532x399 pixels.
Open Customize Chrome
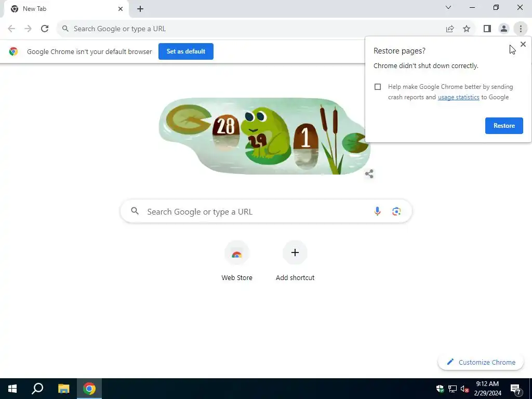(x=481, y=362)
